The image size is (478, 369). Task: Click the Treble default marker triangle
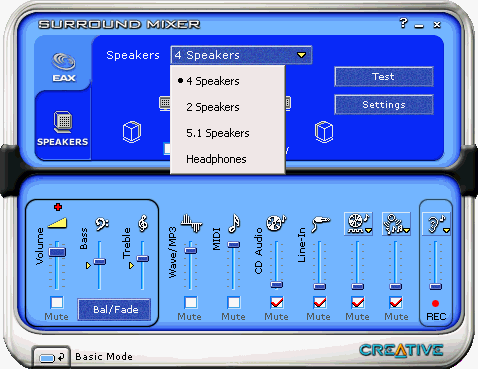click(x=131, y=265)
